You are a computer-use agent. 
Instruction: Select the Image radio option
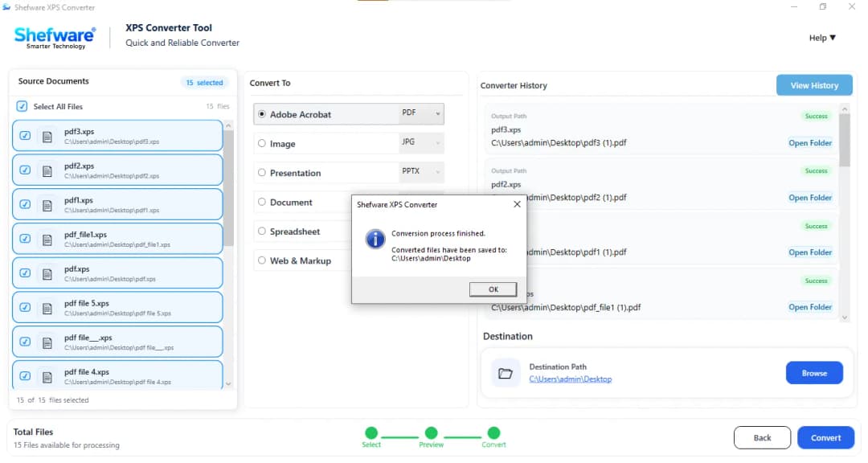click(262, 143)
